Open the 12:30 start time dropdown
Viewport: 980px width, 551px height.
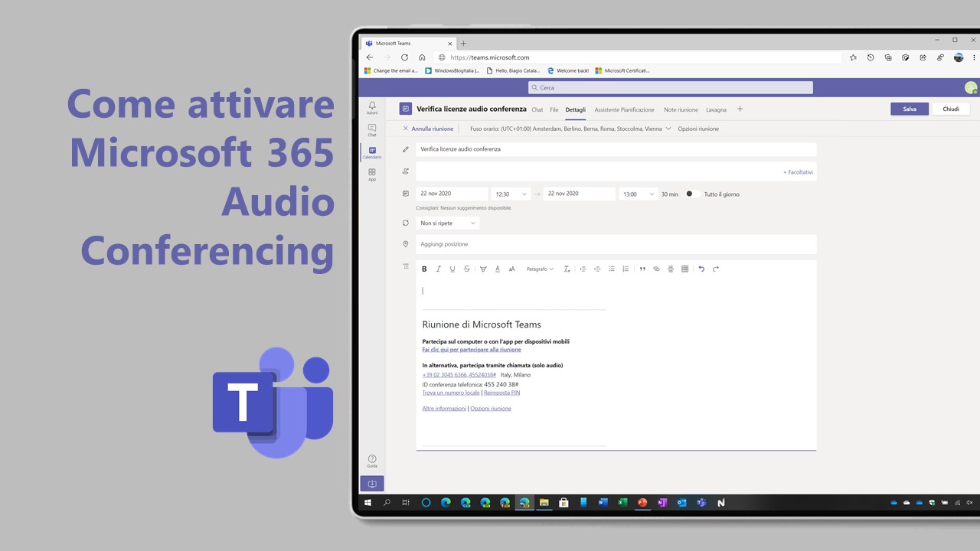pyautogui.click(x=511, y=194)
